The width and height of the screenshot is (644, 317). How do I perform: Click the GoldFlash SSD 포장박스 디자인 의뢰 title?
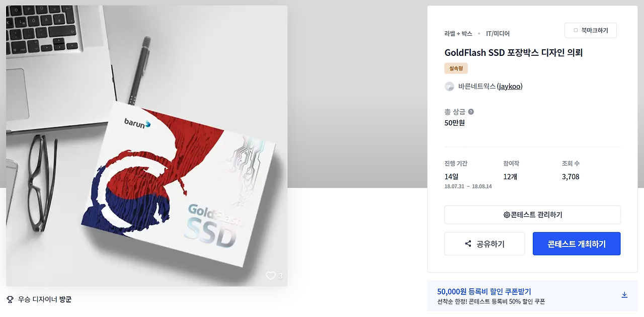click(x=513, y=52)
